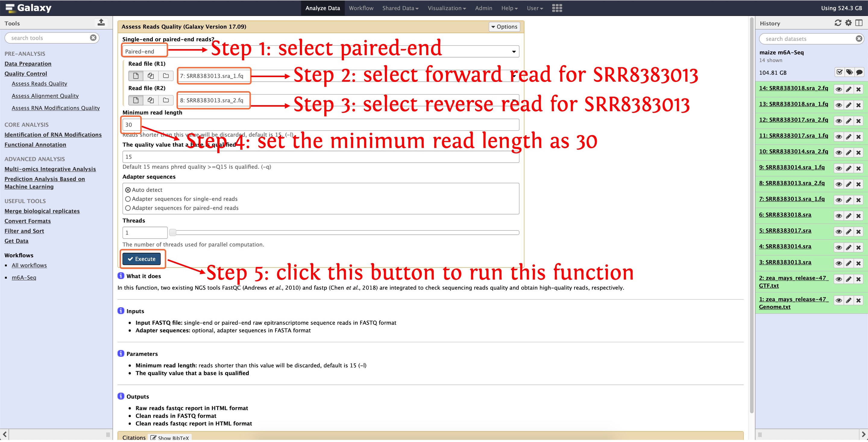This screenshot has height=442, width=868.
Task: Delete dataset 1 zea_mays Genome.txt
Action: [x=858, y=301]
